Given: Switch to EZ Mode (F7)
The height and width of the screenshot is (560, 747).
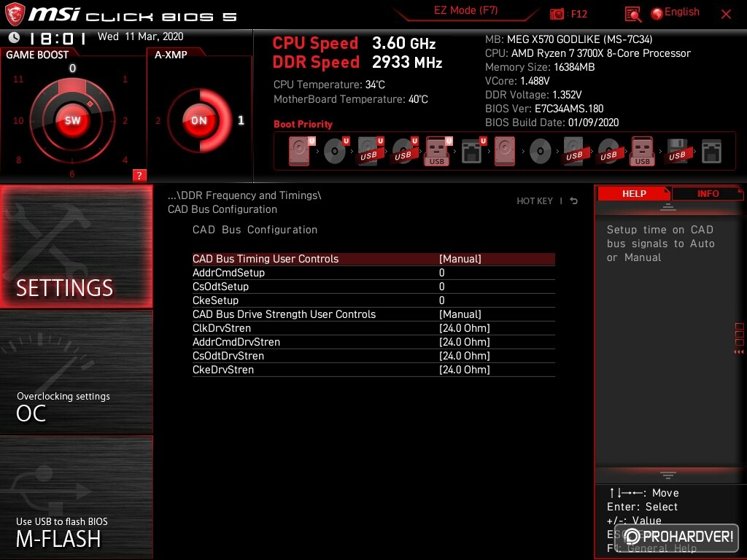Looking at the screenshot, I should click(466, 10).
